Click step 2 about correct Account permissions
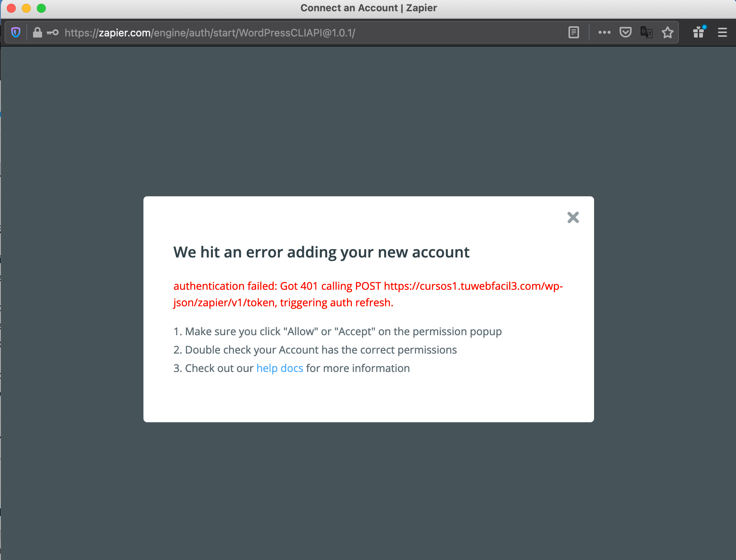The image size is (736, 560). pos(315,350)
